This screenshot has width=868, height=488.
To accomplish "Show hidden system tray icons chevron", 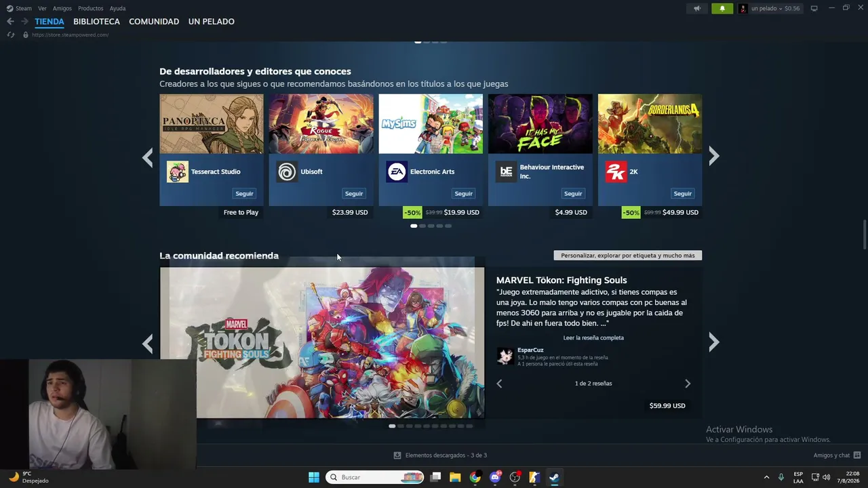I will (766, 477).
